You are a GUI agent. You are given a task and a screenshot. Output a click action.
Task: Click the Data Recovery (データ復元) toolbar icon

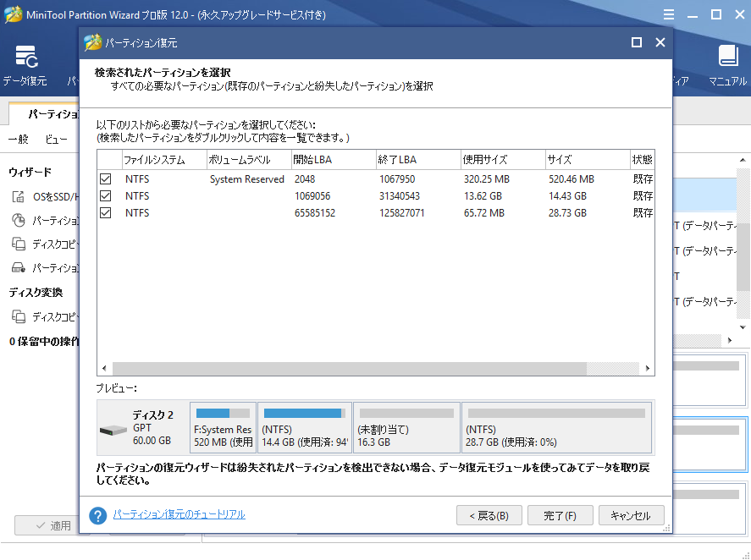pyautogui.click(x=25, y=58)
